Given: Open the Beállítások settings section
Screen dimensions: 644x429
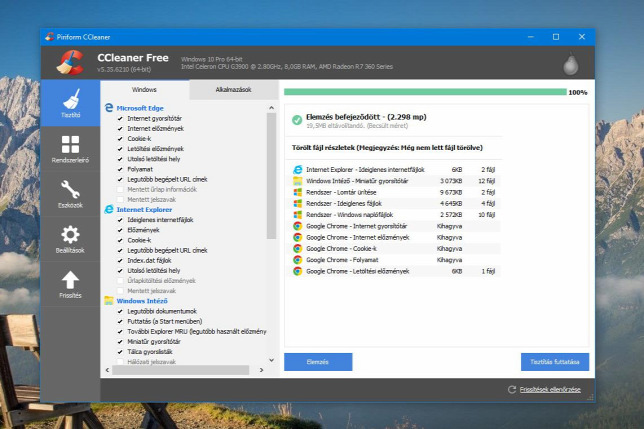Looking at the screenshot, I should tap(70, 239).
